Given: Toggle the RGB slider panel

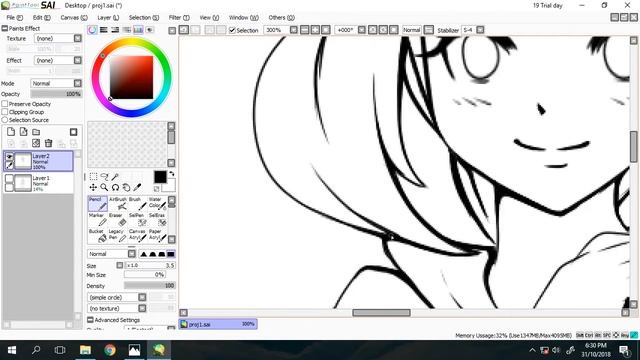Looking at the screenshot, I should point(104,30).
